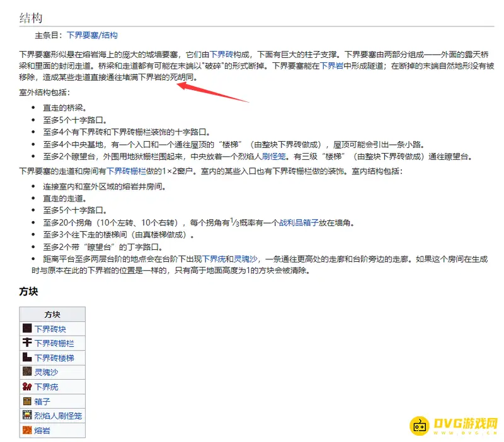This screenshot has width=504, height=442.
Task: Click the 下界砖楼梯 stairs icon in table
Action: click(27, 358)
